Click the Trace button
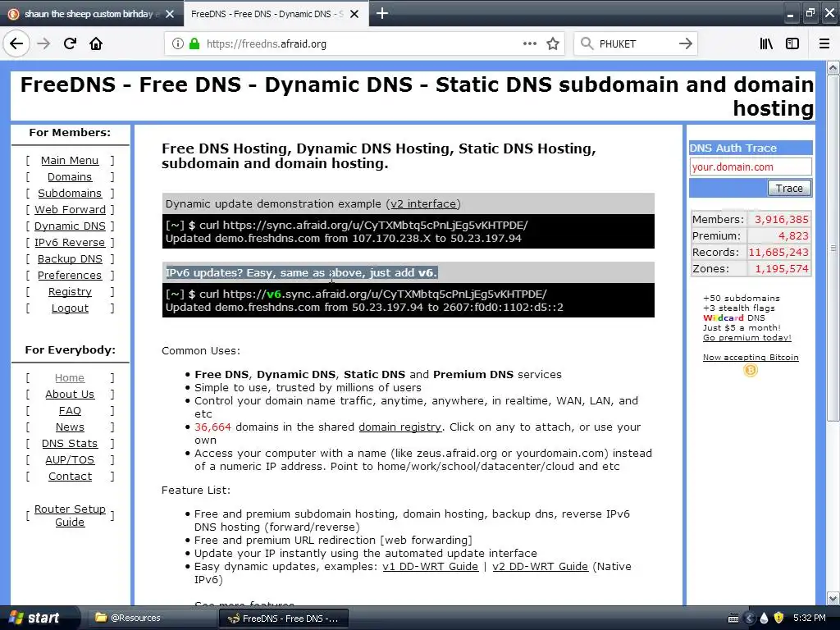The image size is (840, 630). (789, 188)
